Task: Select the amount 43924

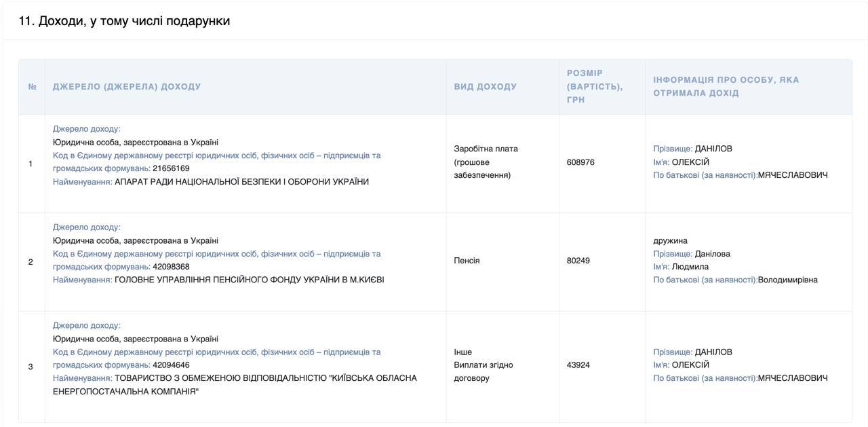Action: [578, 365]
